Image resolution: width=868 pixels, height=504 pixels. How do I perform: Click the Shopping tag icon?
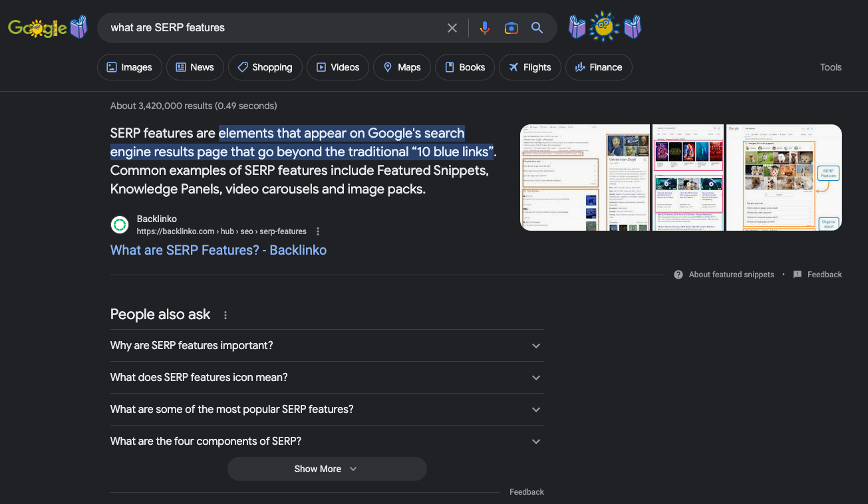(243, 66)
